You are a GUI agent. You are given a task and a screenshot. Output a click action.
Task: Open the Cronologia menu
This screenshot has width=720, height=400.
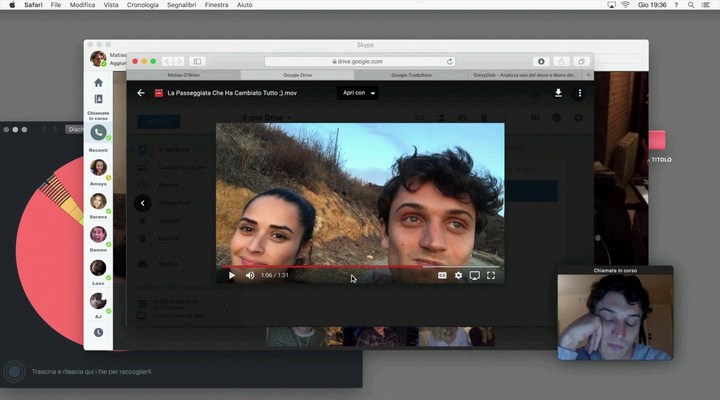pos(142,5)
